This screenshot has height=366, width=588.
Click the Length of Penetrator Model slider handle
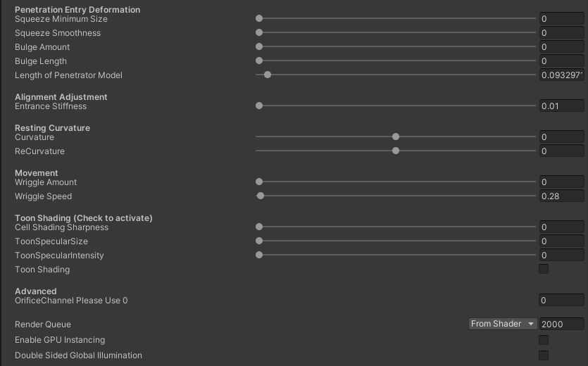coord(268,75)
